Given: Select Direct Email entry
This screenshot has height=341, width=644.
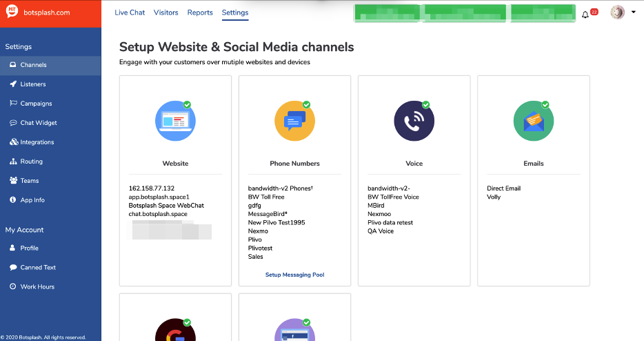Looking at the screenshot, I should click(x=504, y=188).
